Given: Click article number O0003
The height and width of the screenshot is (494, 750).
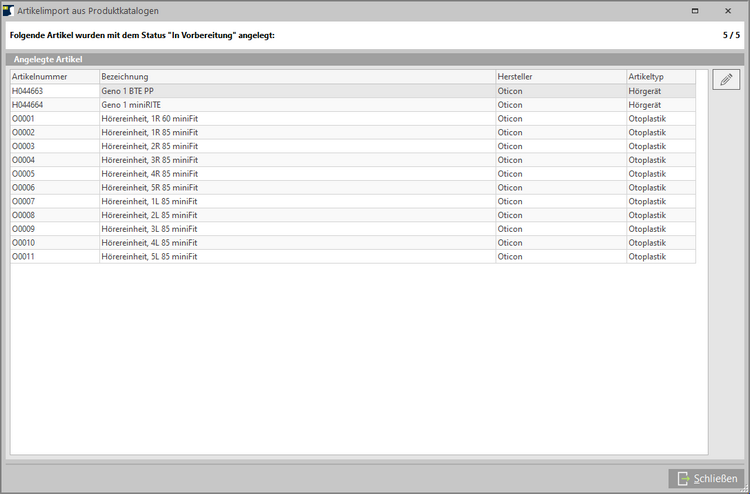Looking at the screenshot, I should [23, 146].
